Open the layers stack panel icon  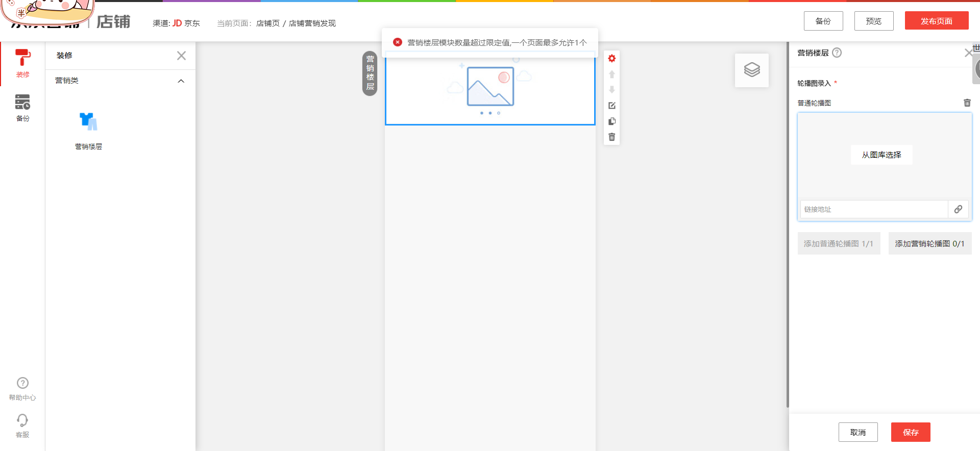pos(751,70)
